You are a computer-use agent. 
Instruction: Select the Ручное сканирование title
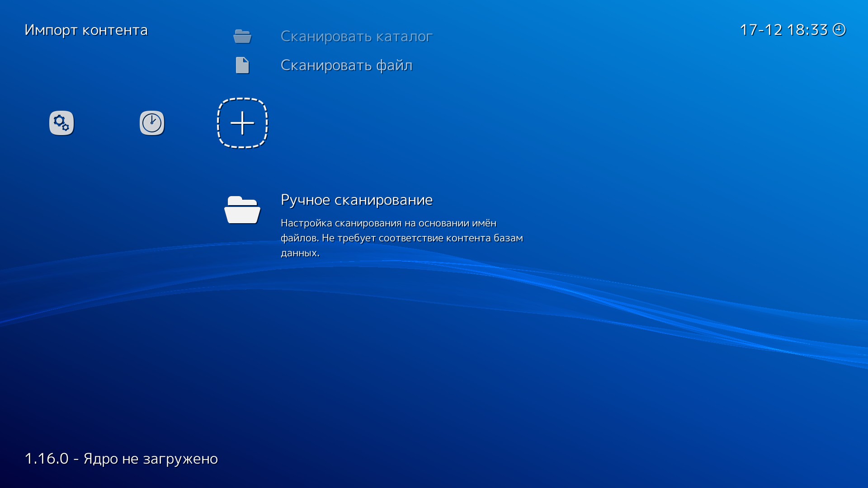coord(356,200)
